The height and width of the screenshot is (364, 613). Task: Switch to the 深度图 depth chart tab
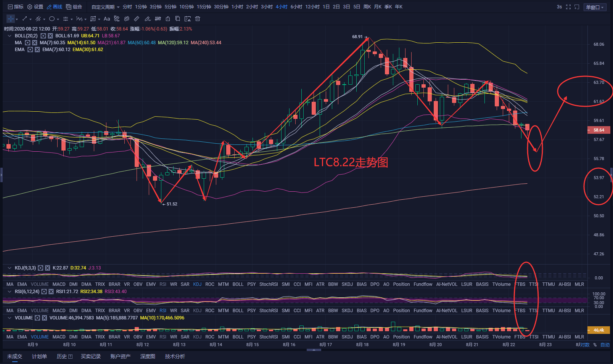click(x=148, y=356)
